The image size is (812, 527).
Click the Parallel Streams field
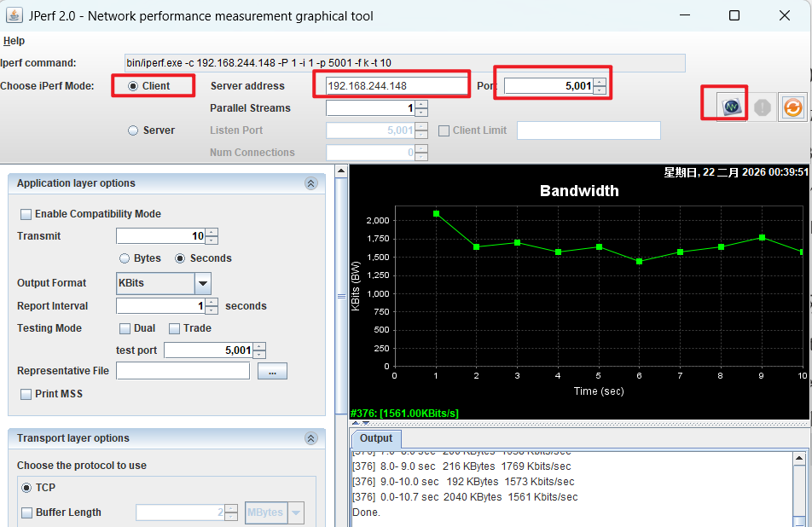coord(371,108)
